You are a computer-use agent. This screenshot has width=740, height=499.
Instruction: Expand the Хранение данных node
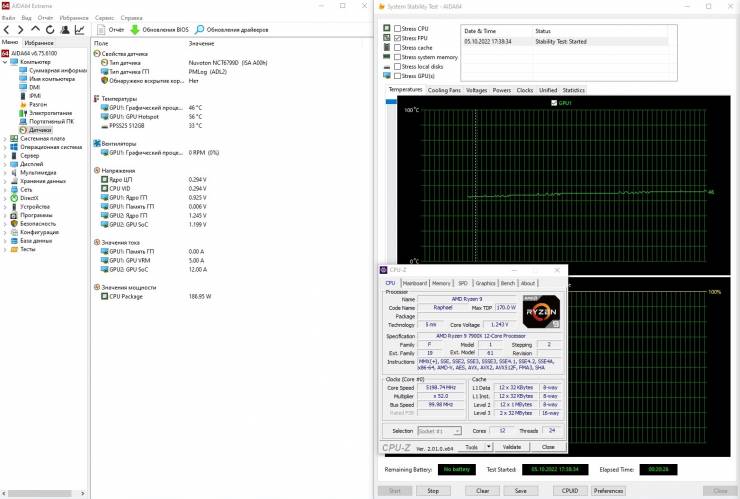pyautogui.click(x=5, y=181)
